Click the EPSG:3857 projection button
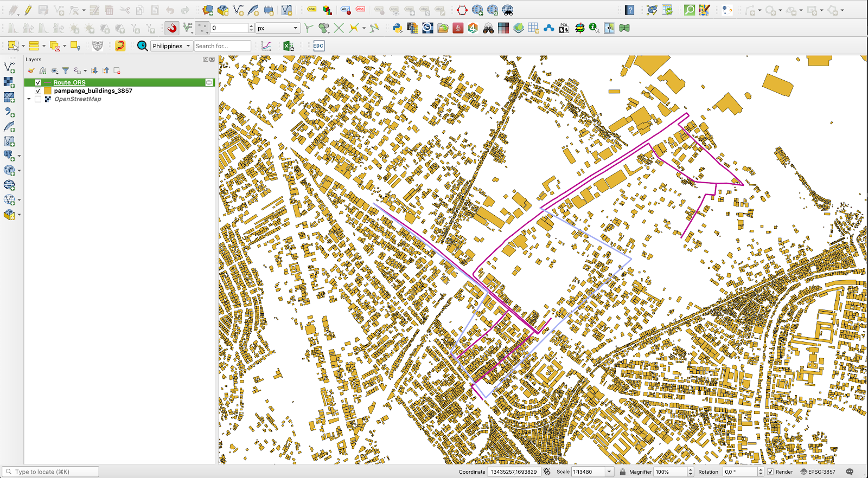Viewport: 868px width, 478px height. pos(818,471)
